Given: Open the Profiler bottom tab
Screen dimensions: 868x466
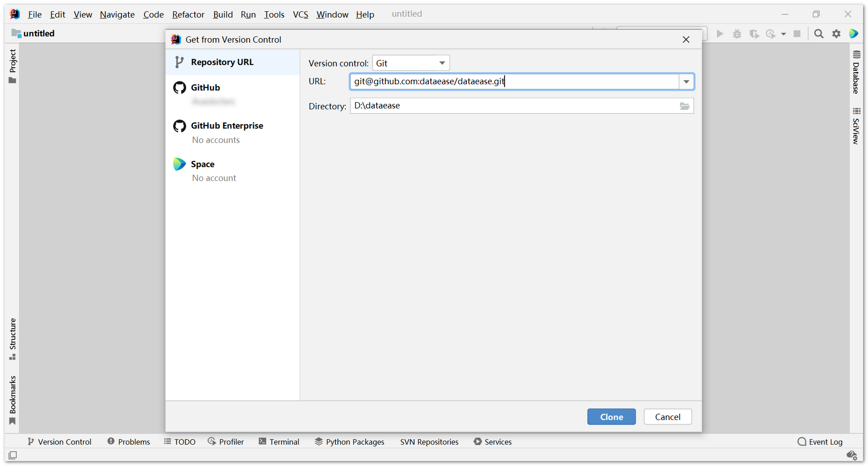Looking at the screenshot, I should tap(226, 442).
